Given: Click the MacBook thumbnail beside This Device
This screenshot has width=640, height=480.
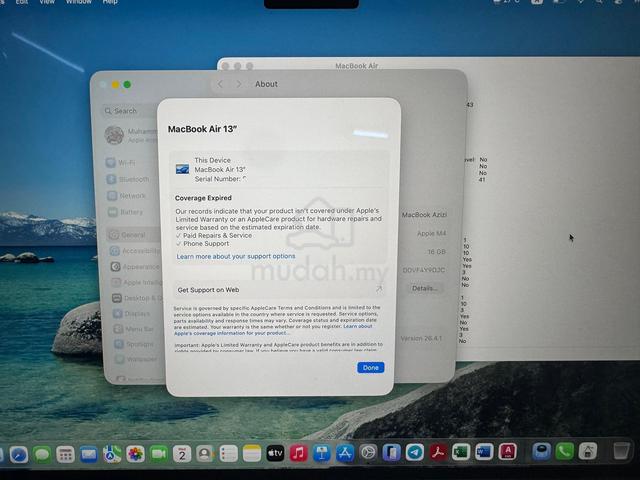Looking at the screenshot, I should click(x=182, y=169).
